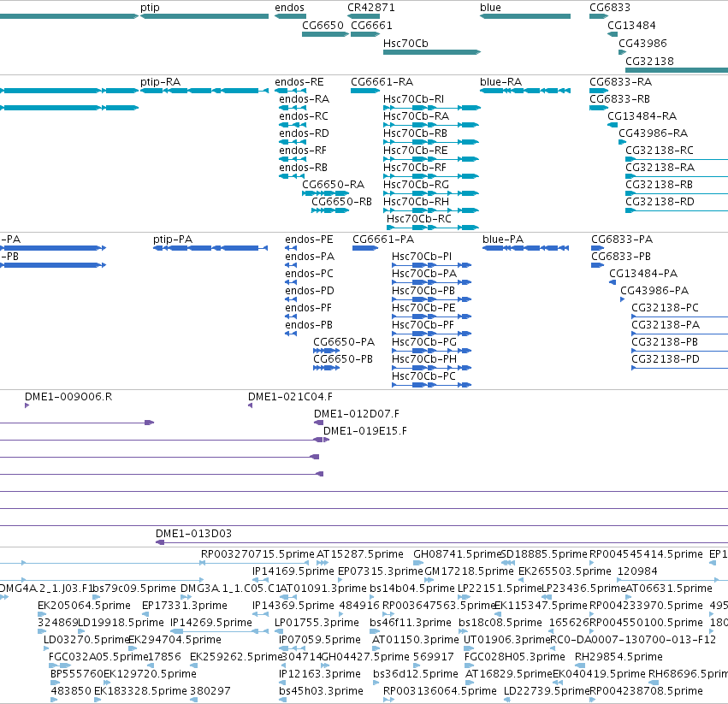
Task: Select the CG13484-RA transcript
Action: (x=613, y=125)
